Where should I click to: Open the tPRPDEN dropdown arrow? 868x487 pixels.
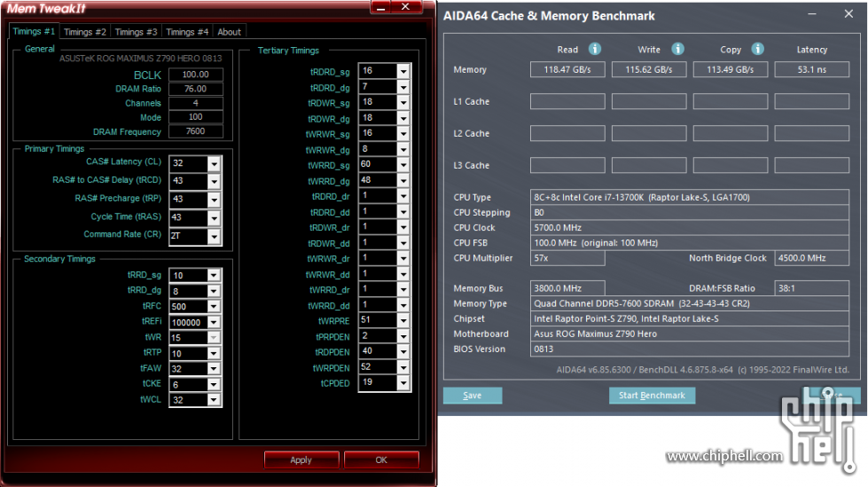click(403, 335)
